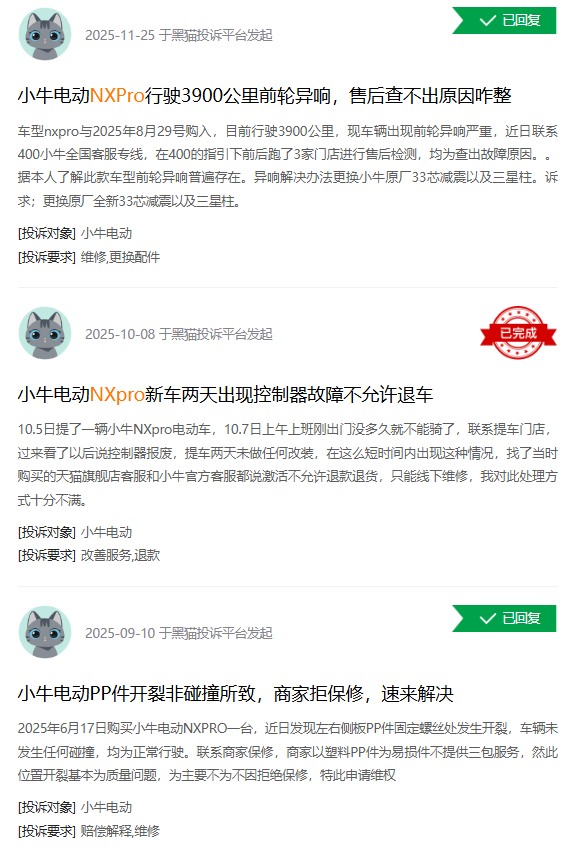Click the 2025-10-08 于黑猫投诉平台发起 timestamp
575x859 pixels.
(179, 334)
